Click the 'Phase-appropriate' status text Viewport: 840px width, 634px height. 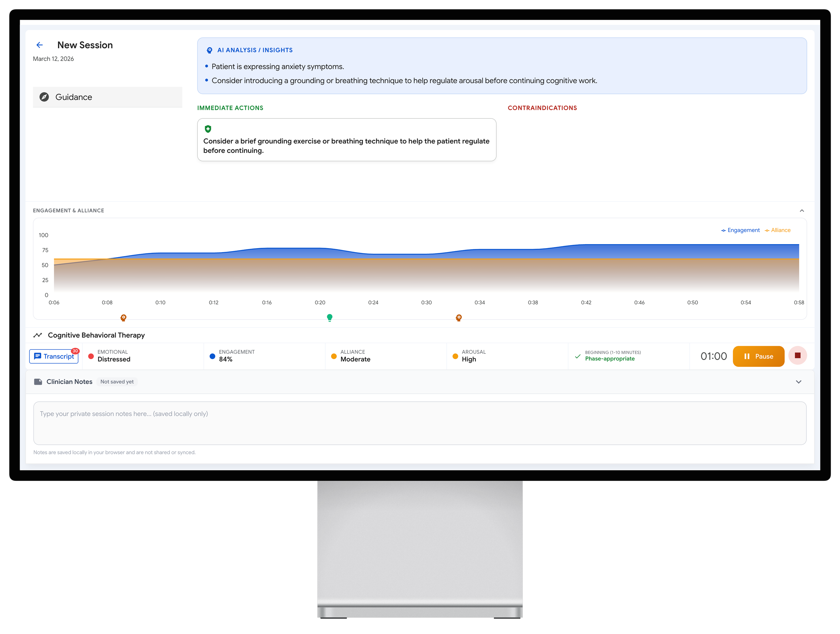(610, 358)
